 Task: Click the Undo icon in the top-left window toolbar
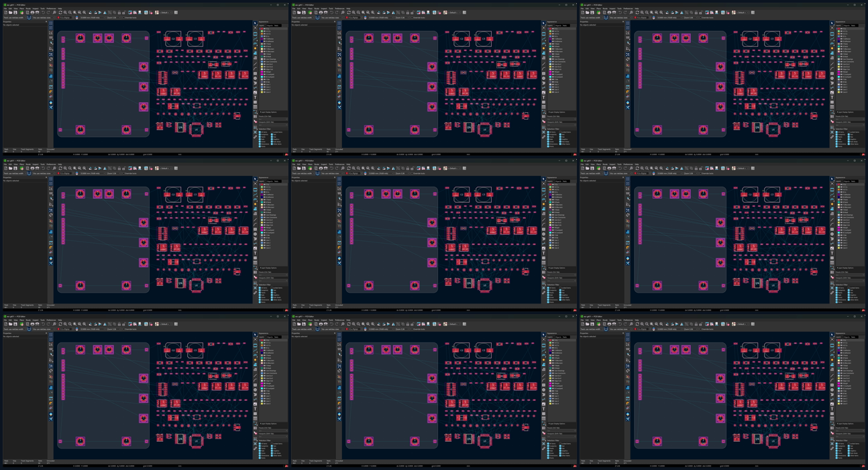(x=43, y=12)
